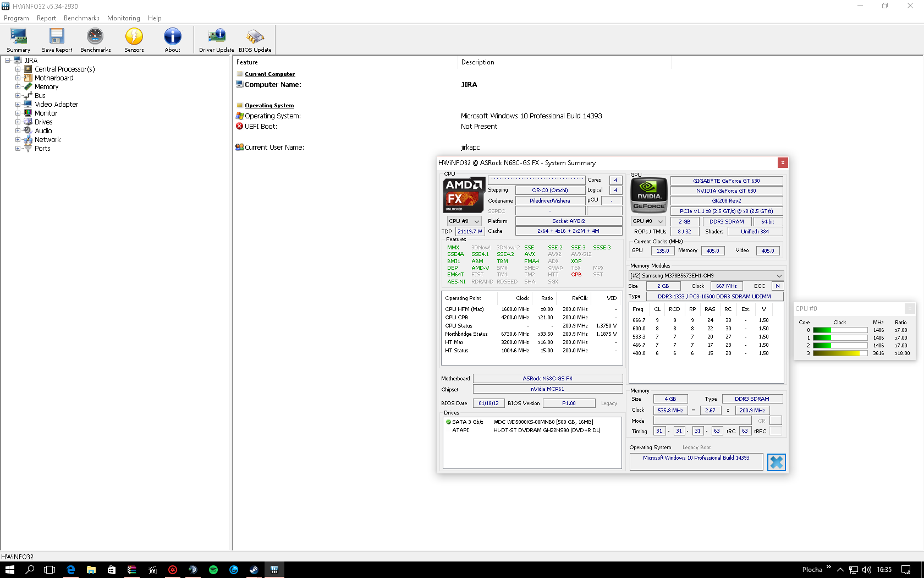Viewport: 924px width, 578px height.
Task: Click the AMD FX processor logo
Action: coord(464,195)
